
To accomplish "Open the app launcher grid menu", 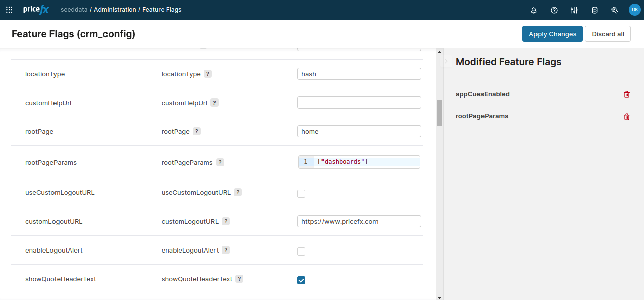I will click(9, 10).
